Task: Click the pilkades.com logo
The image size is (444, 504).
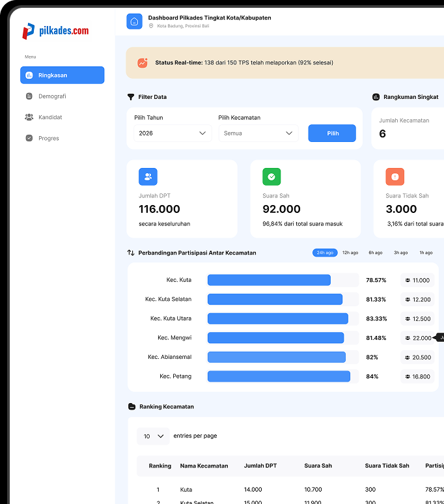Action: 55,31
